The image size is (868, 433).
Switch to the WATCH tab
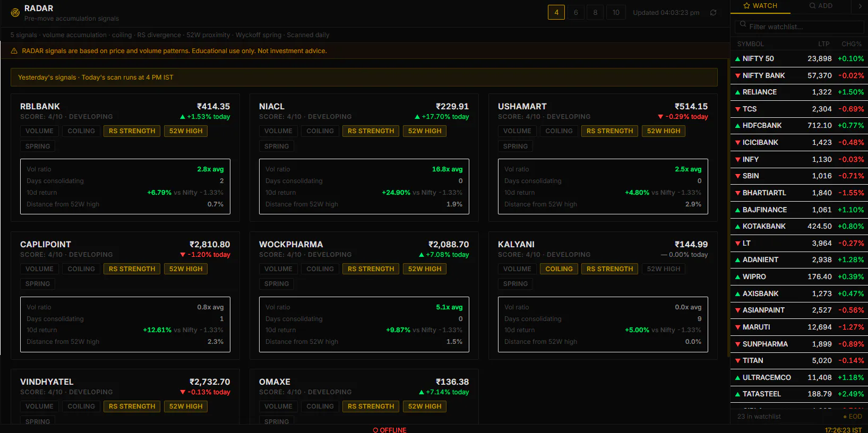(x=760, y=6)
